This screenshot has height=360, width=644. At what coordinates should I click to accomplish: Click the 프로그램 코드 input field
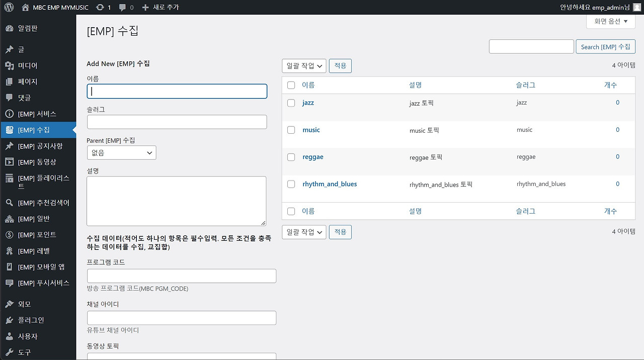[x=182, y=276]
